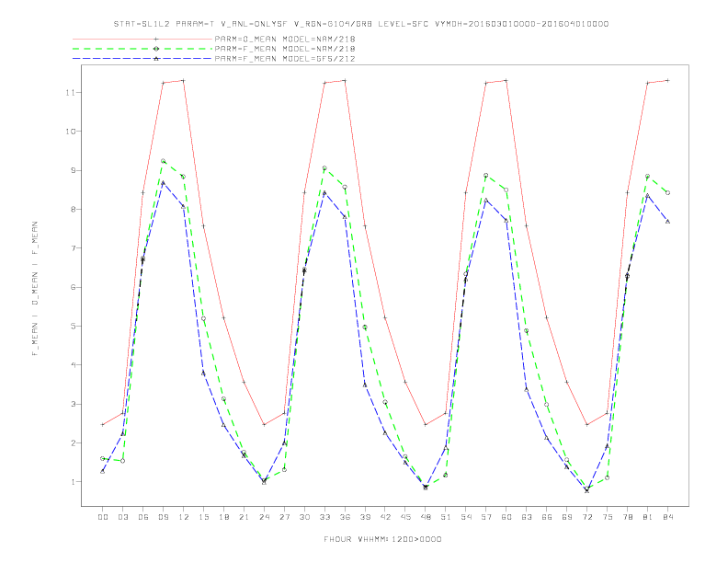Click the x-axis tick label 09
Screen dimensions: 728x563
(x=164, y=517)
